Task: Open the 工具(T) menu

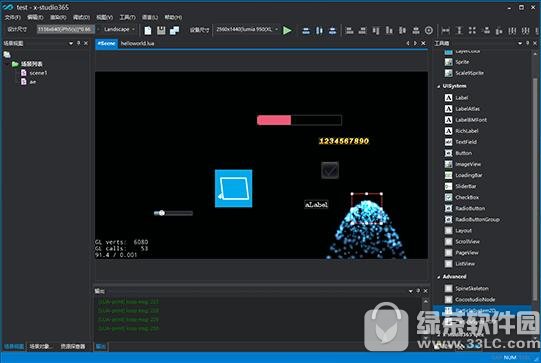Action: click(x=127, y=17)
